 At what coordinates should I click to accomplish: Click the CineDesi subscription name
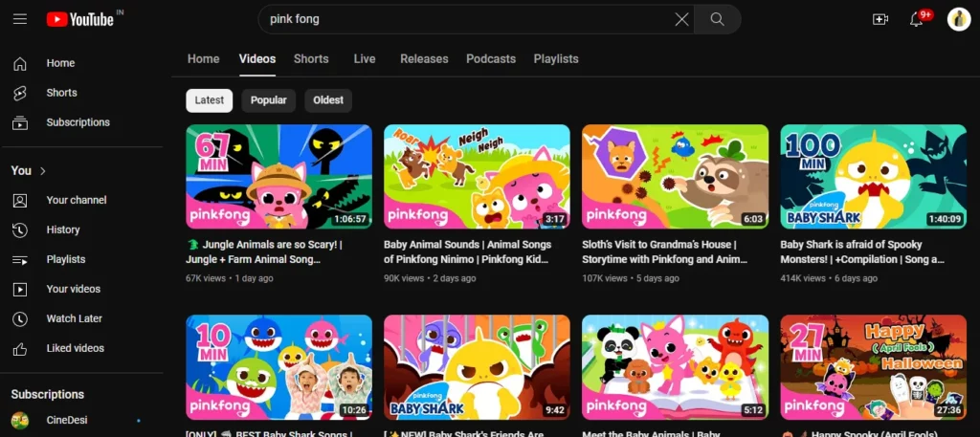pyautogui.click(x=67, y=420)
